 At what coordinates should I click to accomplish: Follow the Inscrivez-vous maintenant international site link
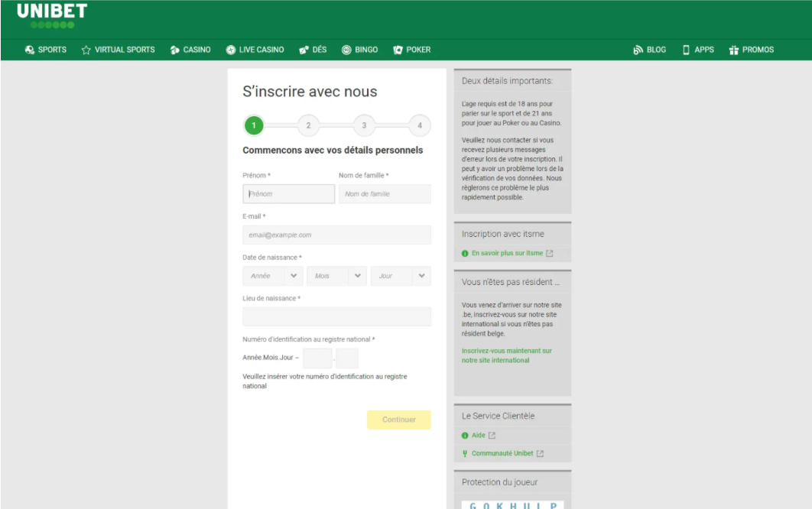point(506,355)
